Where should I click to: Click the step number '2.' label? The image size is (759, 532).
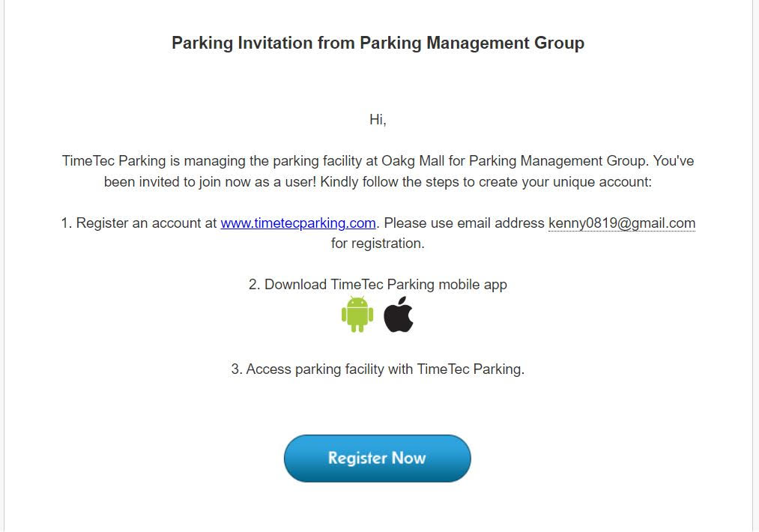[x=254, y=285]
